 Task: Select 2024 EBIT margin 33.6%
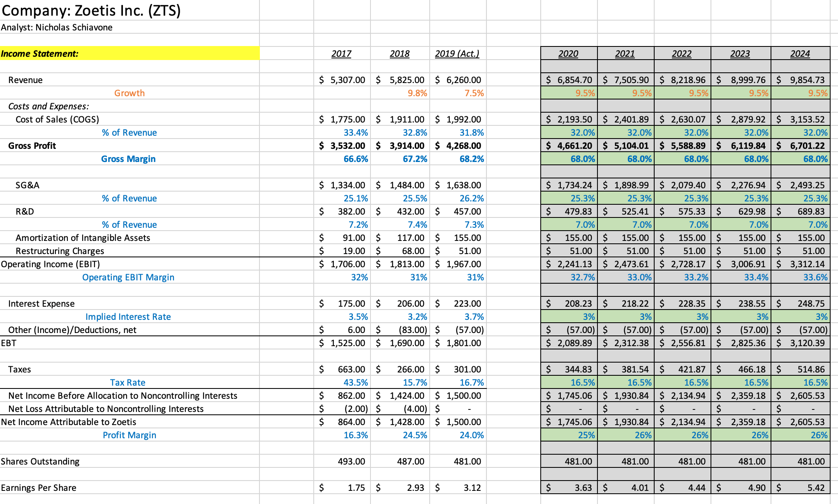coord(815,277)
